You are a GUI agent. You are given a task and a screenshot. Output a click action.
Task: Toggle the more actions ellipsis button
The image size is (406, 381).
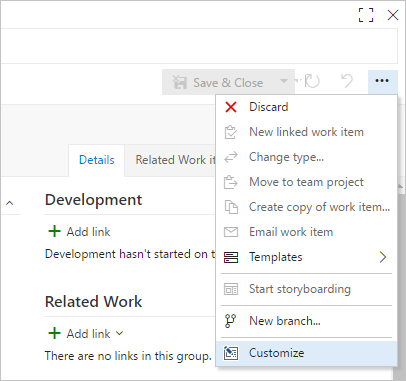tap(382, 81)
